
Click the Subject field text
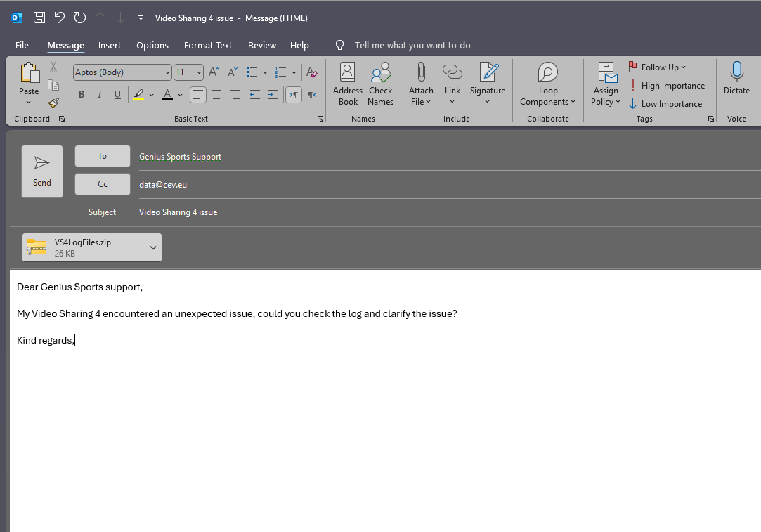click(178, 212)
